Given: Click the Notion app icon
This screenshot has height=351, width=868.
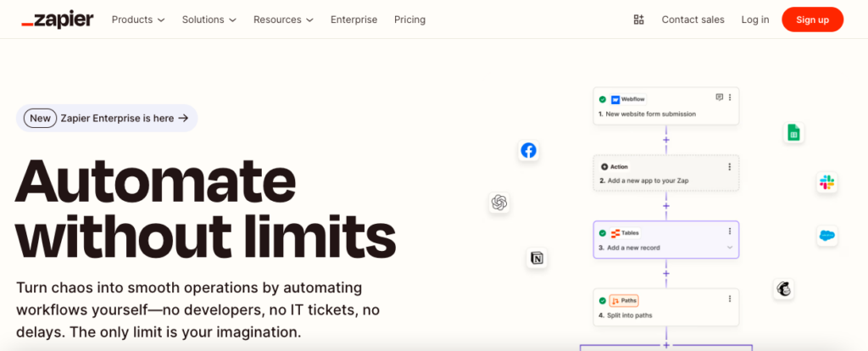Looking at the screenshot, I should 537,258.
